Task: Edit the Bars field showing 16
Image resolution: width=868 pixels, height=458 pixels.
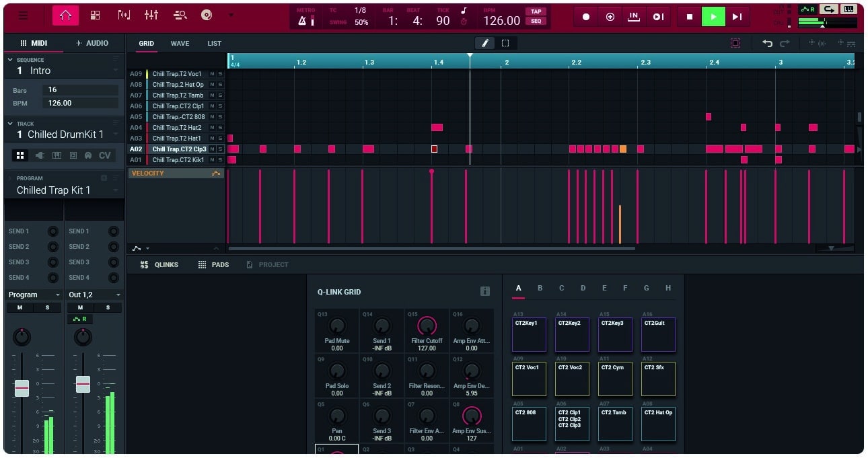Action: point(81,89)
